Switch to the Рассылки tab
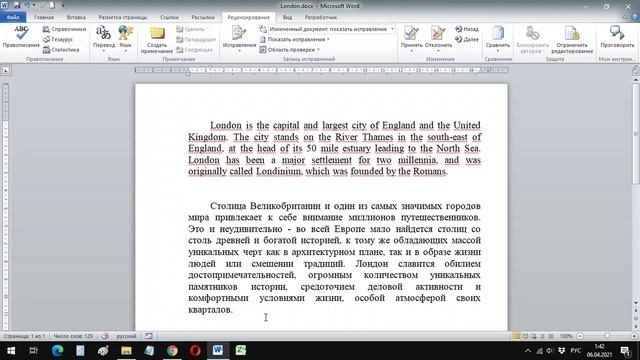Image resolution: width=640 pixels, height=360 pixels. pyautogui.click(x=203, y=17)
